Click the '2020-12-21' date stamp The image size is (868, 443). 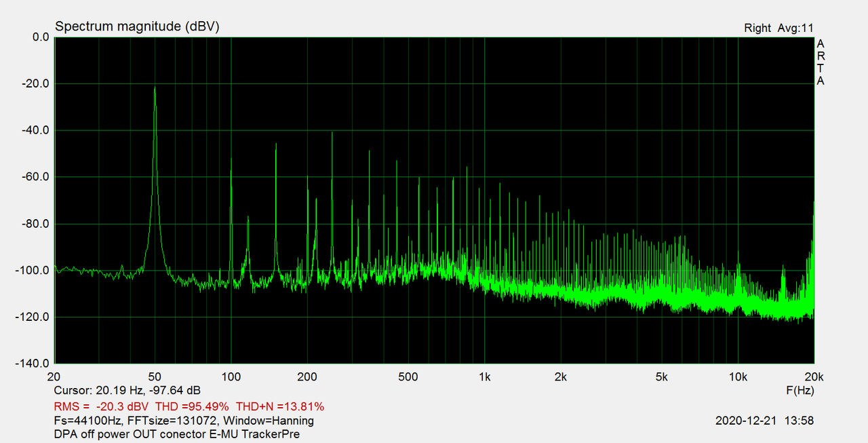tap(747, 421)
